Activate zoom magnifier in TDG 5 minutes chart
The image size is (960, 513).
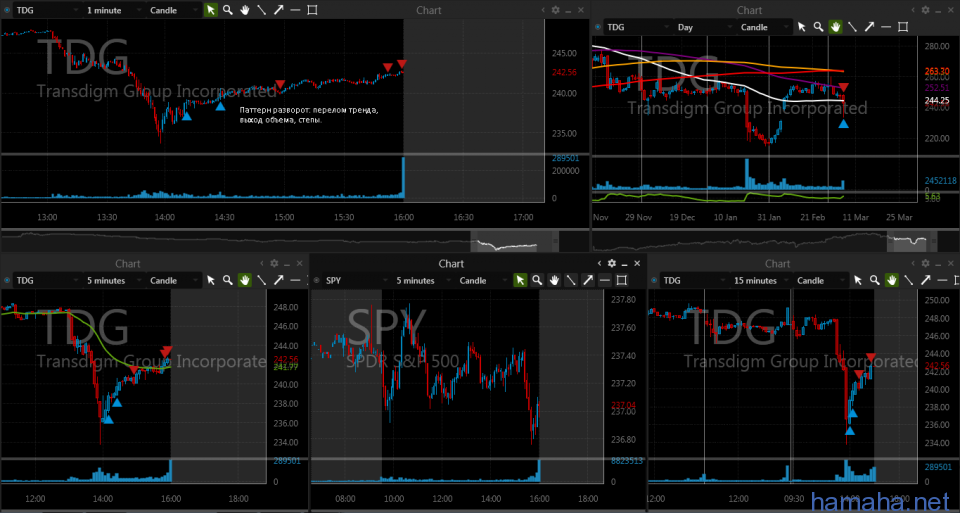click(228, 280)
